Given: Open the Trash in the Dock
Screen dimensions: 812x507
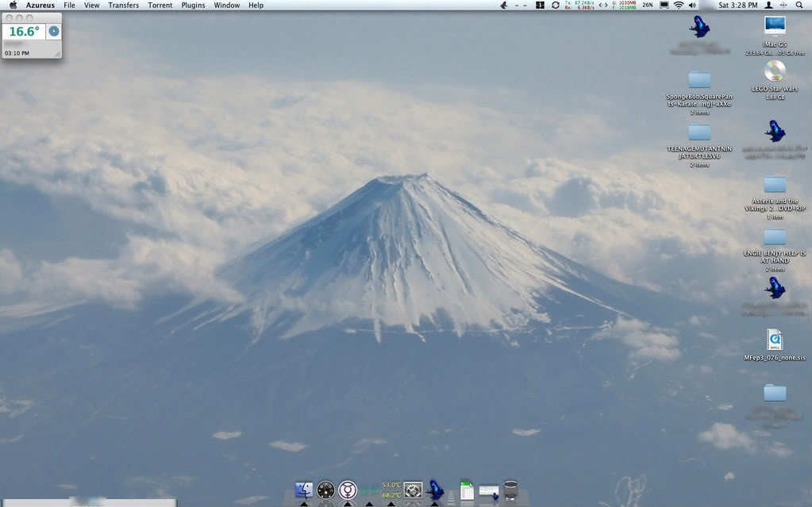Looking at the screenshot, I should [510, 490].
